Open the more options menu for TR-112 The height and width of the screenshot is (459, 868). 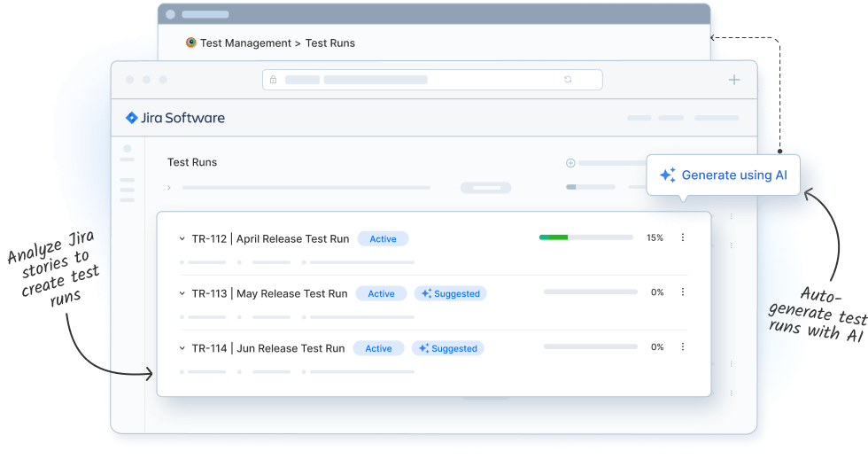683,237
